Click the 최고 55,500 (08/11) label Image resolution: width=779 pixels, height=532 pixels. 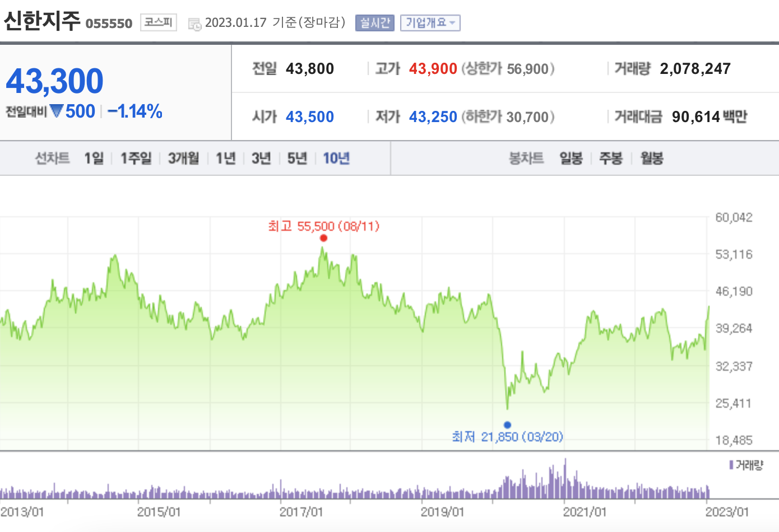[x=324, y=226]
